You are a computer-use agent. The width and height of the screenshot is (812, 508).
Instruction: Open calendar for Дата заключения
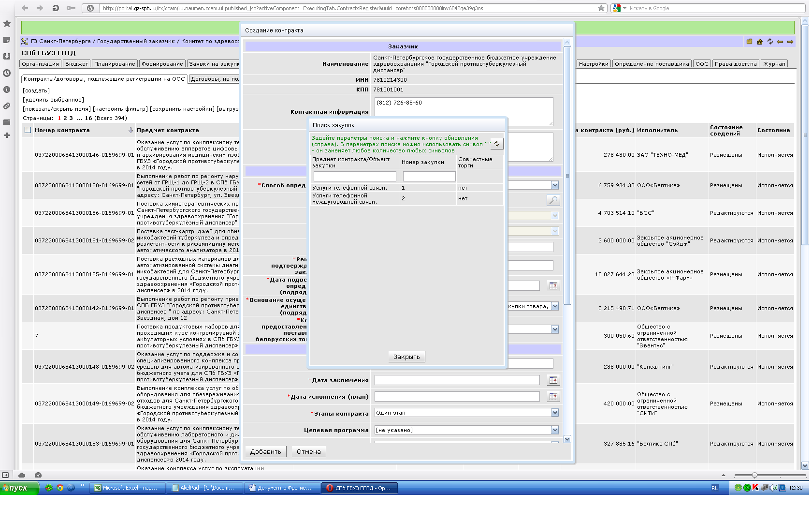pos(553,380)
